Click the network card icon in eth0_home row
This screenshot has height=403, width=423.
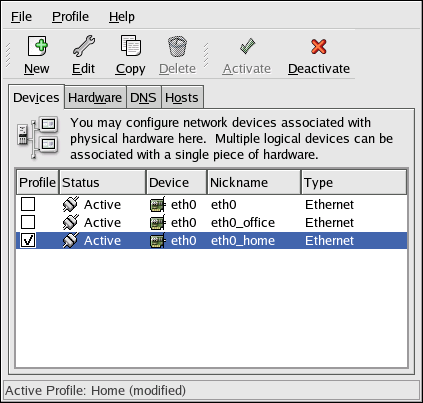pyautogui.click(x=157, y=241)
